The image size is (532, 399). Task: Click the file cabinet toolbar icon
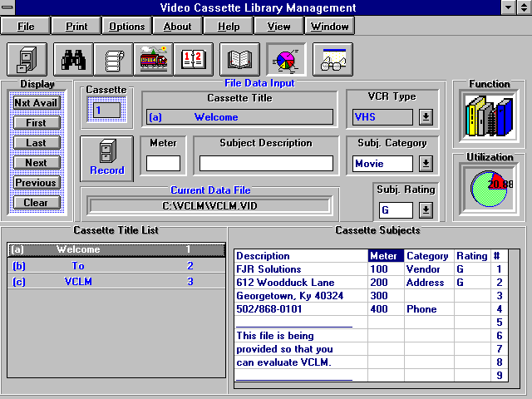[x=27, y=59]
